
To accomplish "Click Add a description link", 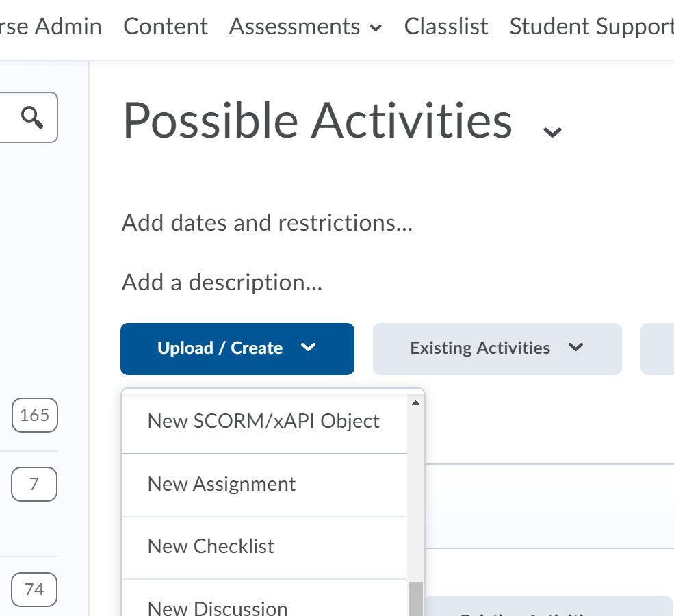I will point(222,282).
